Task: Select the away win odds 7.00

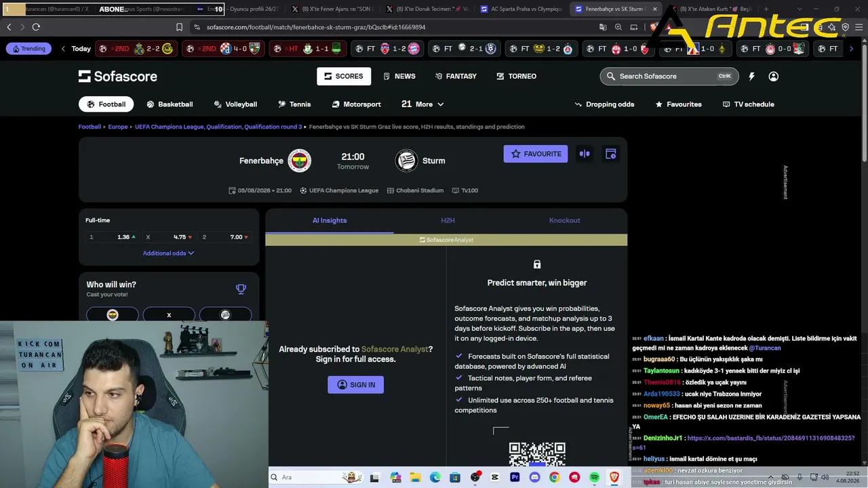Action: (x=225, y=237)
